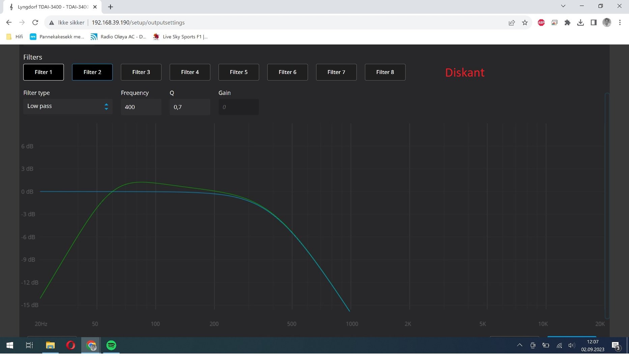Bookmark this page with the star icon
The width and height of the screenshot is (629, 364).
(525, 23)
